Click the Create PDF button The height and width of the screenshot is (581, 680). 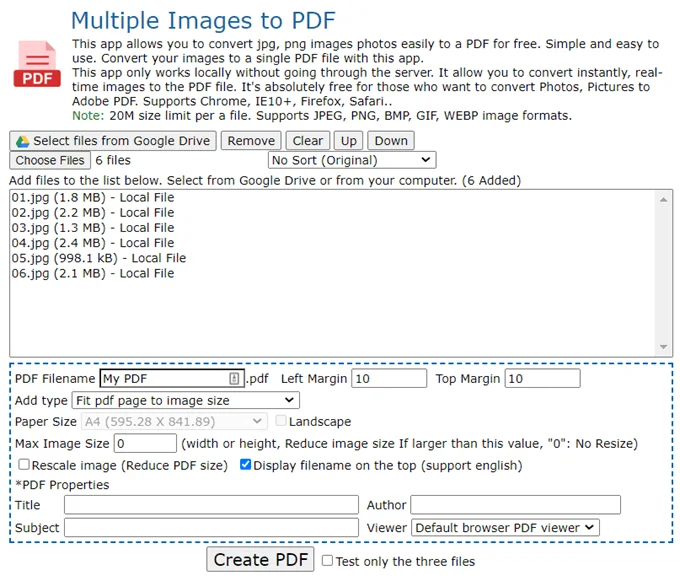[260, 559]
